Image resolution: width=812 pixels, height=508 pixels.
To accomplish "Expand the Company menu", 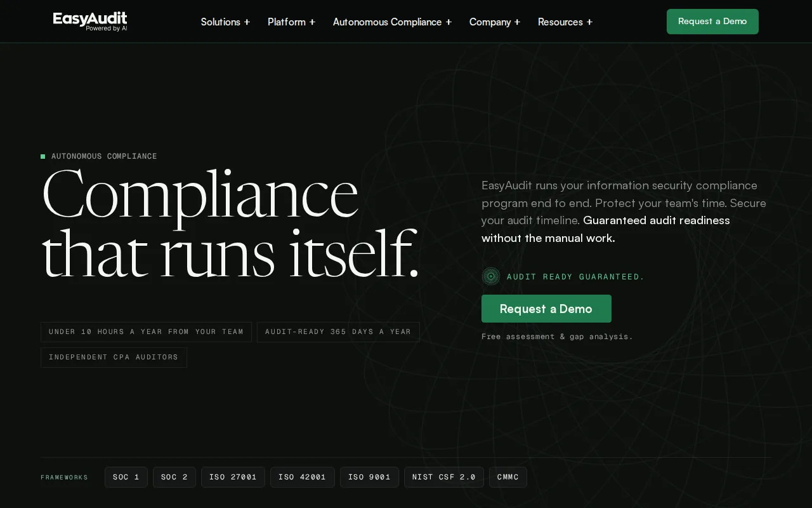I will (x=495, y=22).
